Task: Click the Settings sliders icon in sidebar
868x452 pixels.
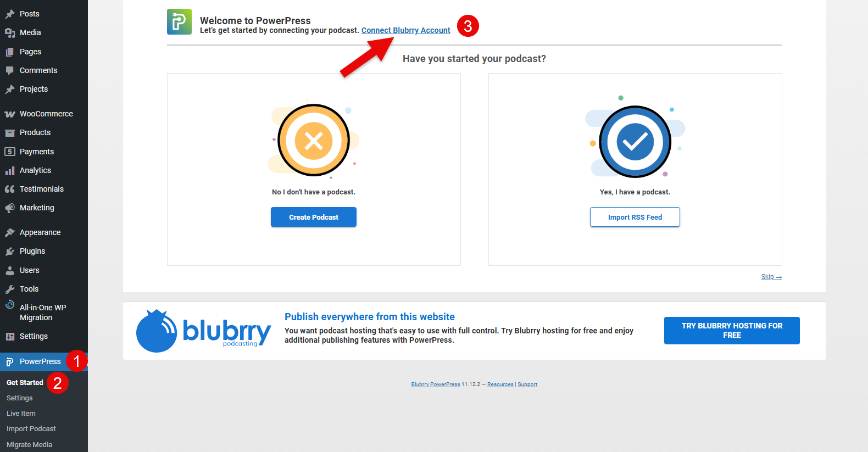Action: pyautogui.click(x=10, y=337)
